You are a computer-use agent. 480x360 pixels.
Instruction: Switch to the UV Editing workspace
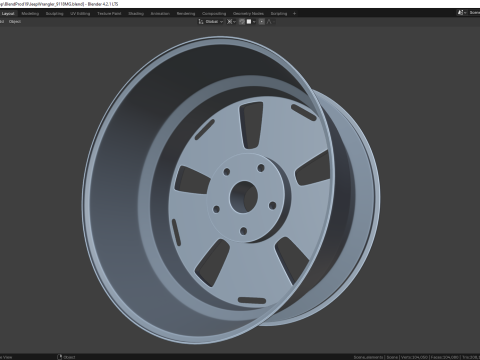pyautogui.click(x=80, y=14)
